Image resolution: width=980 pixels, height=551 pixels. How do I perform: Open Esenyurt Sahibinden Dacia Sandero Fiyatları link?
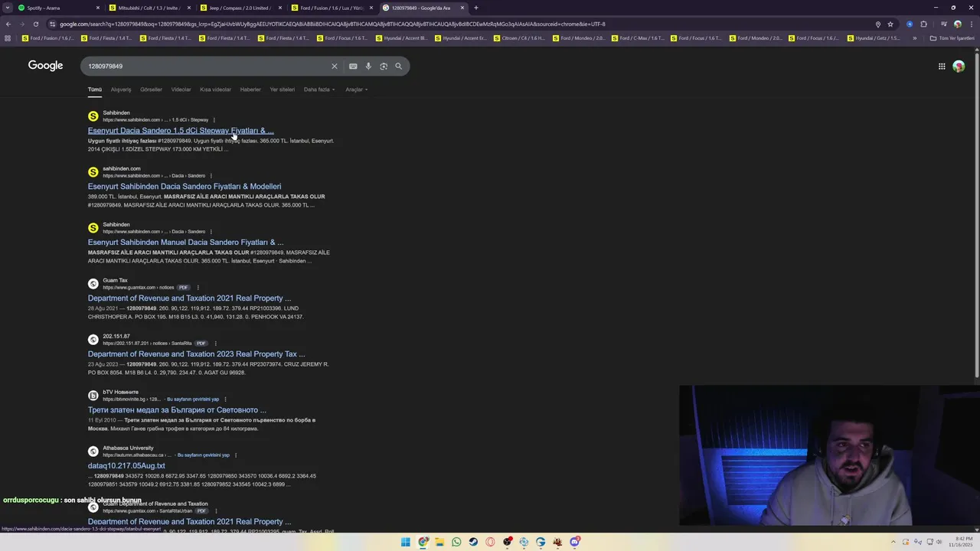point(185,187)
